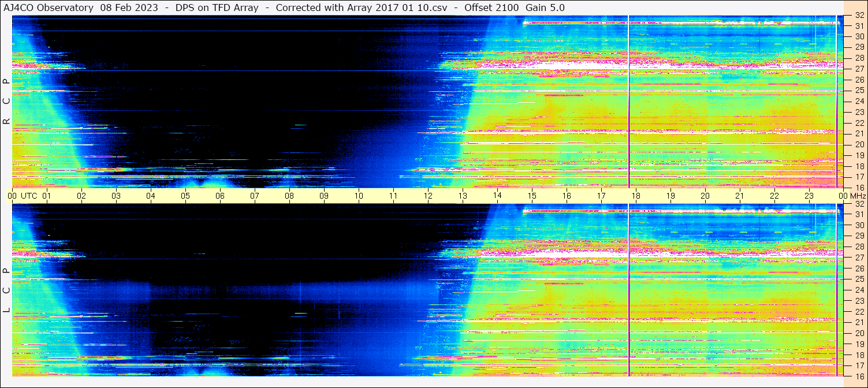Select the 25 MHz label of RCP panel
The width and height of the screenshot is (868, 388).
click(x=859, y=90)
